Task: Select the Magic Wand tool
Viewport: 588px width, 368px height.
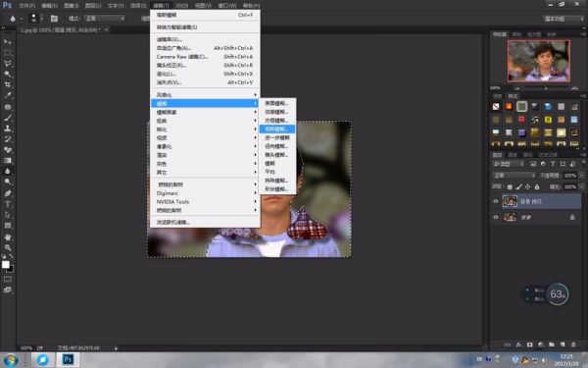Action: (x=8, y=74)
